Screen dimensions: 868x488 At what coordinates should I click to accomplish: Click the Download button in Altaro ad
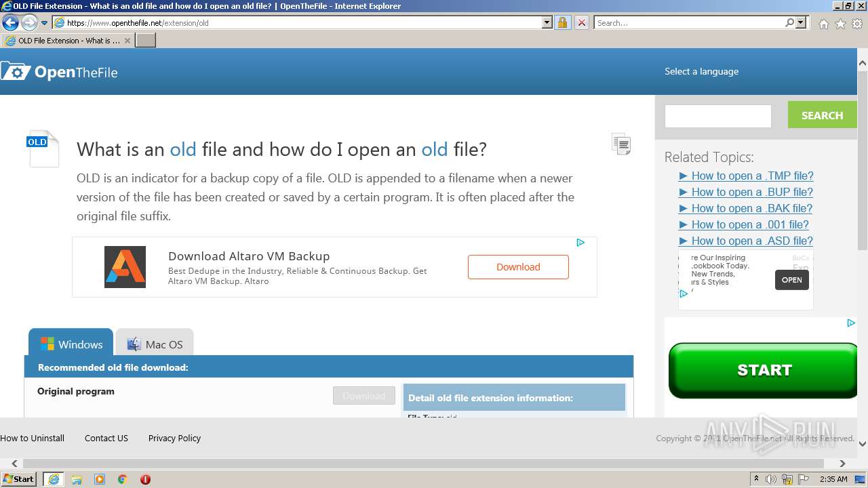coord(518,267)
